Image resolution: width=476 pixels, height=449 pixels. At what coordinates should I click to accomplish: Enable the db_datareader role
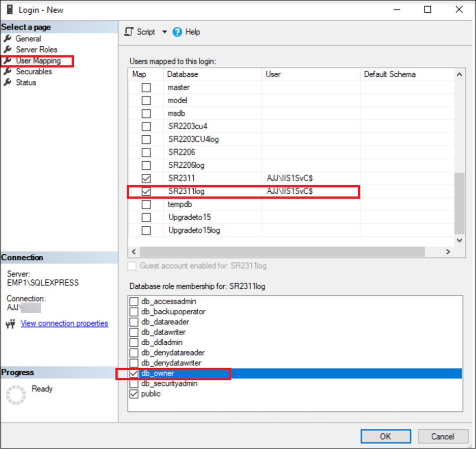pyautogui.click(x=134, y=322)
